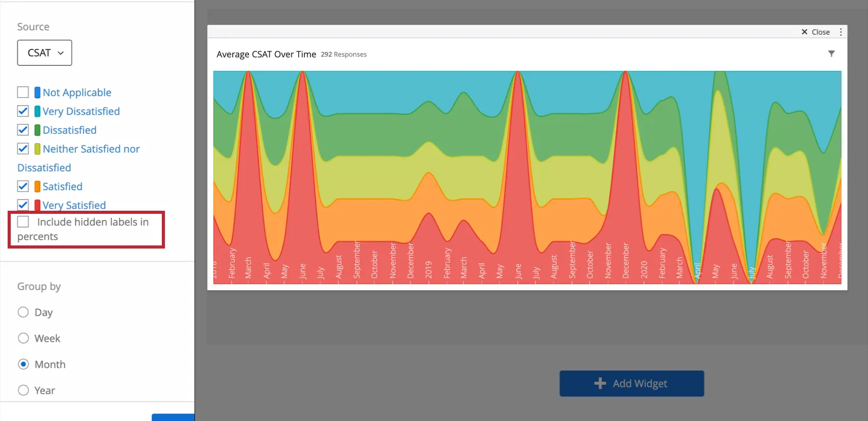
Task: Click the plus icon on Add Widget
Action: coord(600,383)
